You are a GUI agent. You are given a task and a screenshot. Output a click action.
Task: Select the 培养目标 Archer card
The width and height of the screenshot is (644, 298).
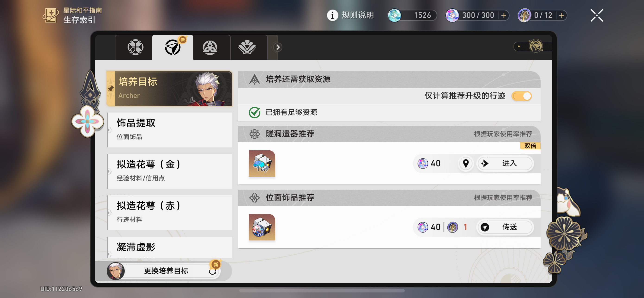169,89
